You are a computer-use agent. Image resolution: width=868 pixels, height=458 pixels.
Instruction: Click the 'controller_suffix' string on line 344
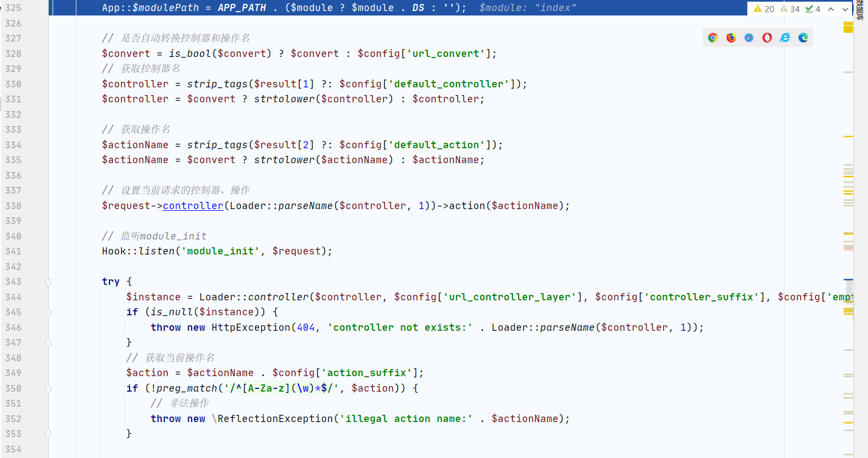click(701, 297)
